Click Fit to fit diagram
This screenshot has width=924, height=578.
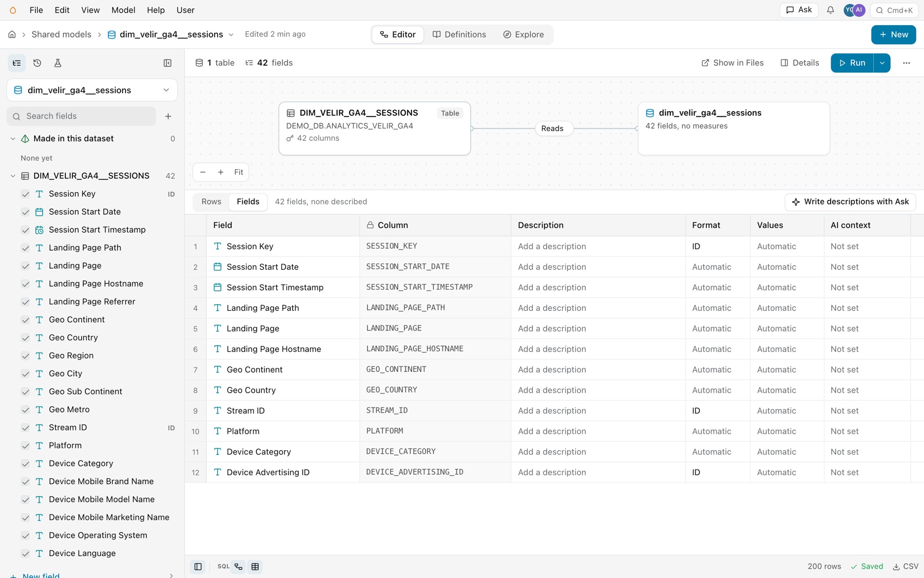point(239,172)
